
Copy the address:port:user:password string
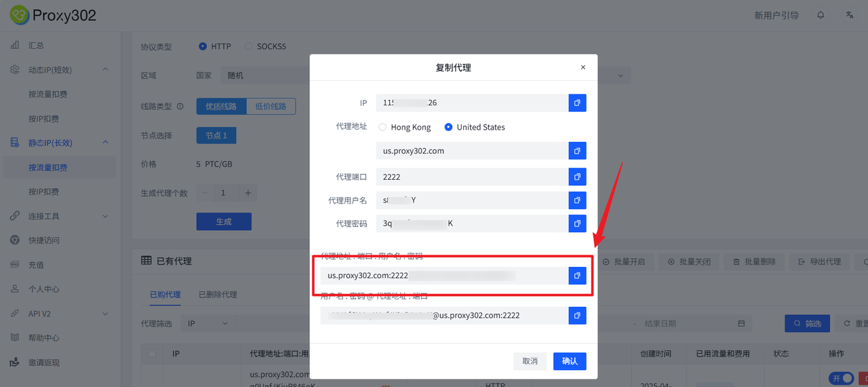click(x=577, y=276)
